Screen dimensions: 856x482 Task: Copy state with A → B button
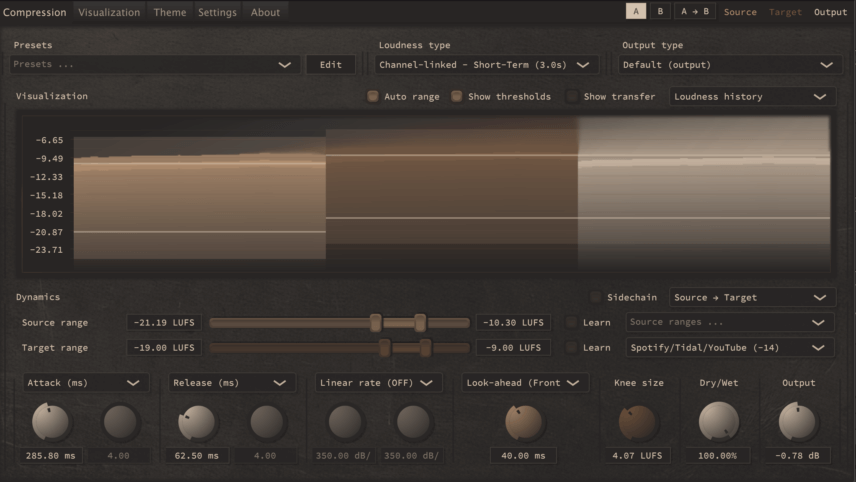[x=694, y=11]
